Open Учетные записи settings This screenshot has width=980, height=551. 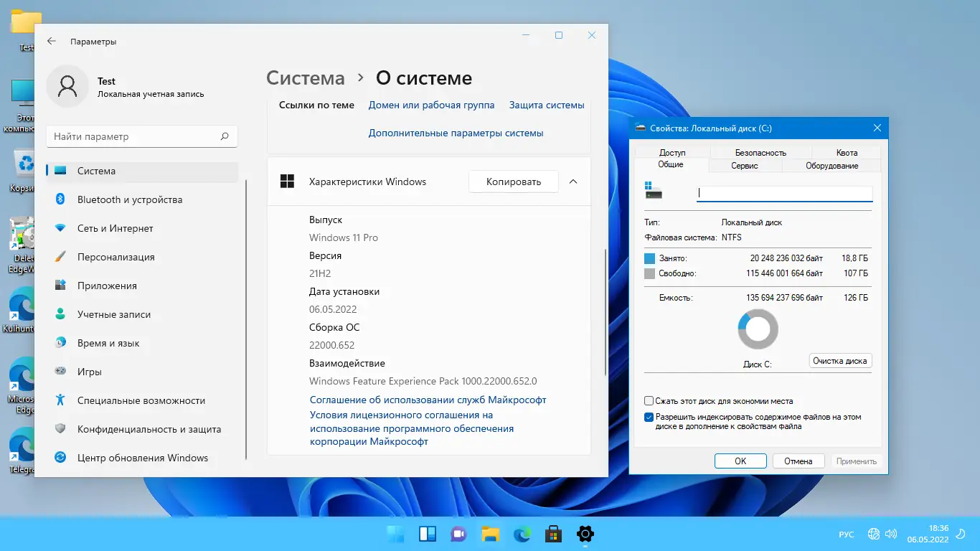click(x=142, y=314)
